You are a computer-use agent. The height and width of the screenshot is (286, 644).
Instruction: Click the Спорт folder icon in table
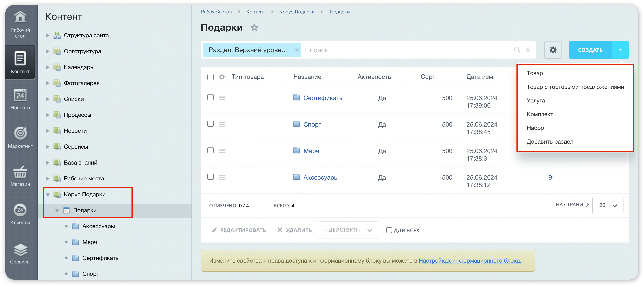coord(297,124)
